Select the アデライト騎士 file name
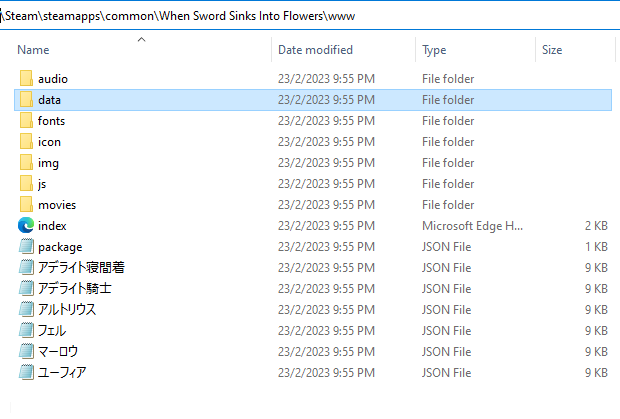 click(75, 288)
